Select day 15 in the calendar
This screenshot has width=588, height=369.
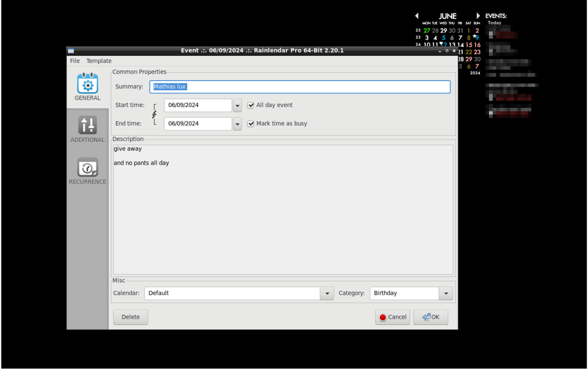coord(469,45)
